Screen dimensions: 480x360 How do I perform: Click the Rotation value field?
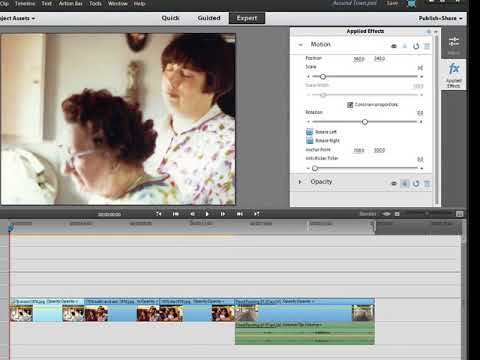pos(420,113)
